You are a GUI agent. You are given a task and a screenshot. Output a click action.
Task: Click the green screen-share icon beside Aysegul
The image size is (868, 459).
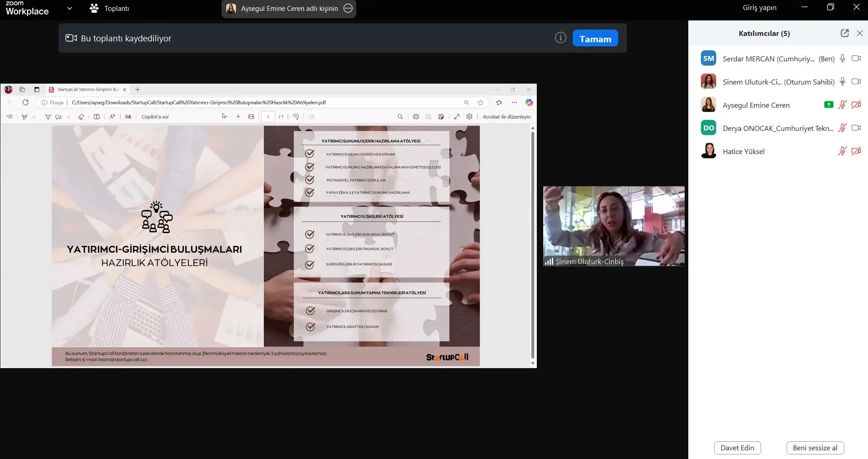[828, 105]
